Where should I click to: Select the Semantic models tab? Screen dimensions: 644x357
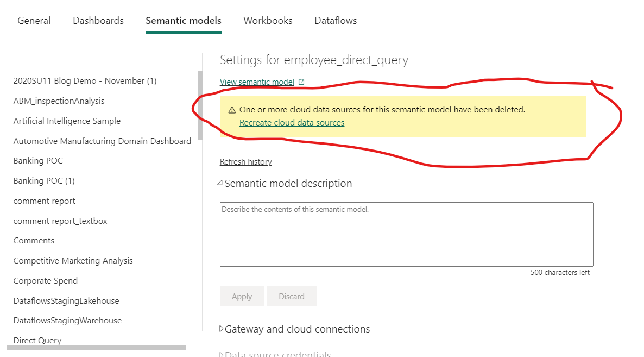(183, 21)
